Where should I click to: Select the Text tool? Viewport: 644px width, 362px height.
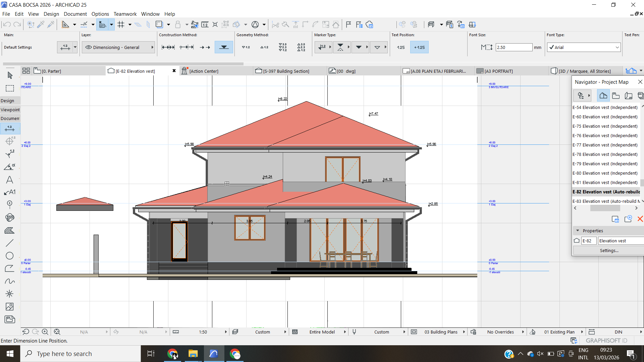tap(10, 180)
